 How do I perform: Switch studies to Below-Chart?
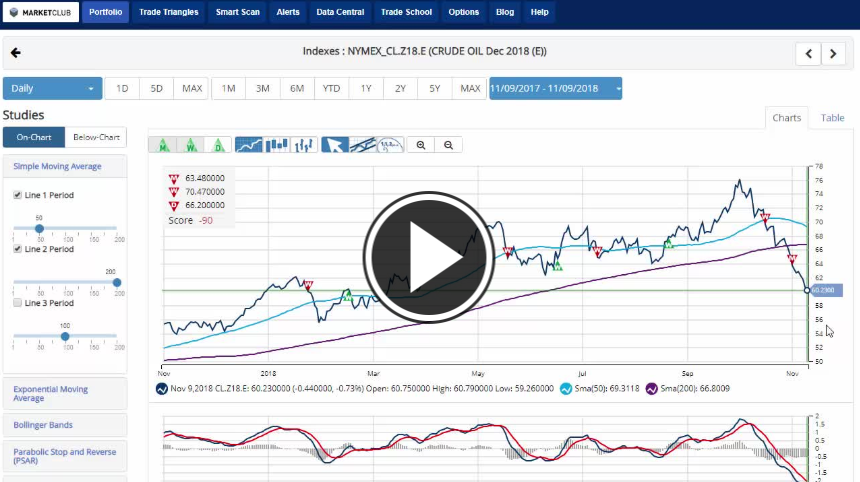click(x=96, y=137)
